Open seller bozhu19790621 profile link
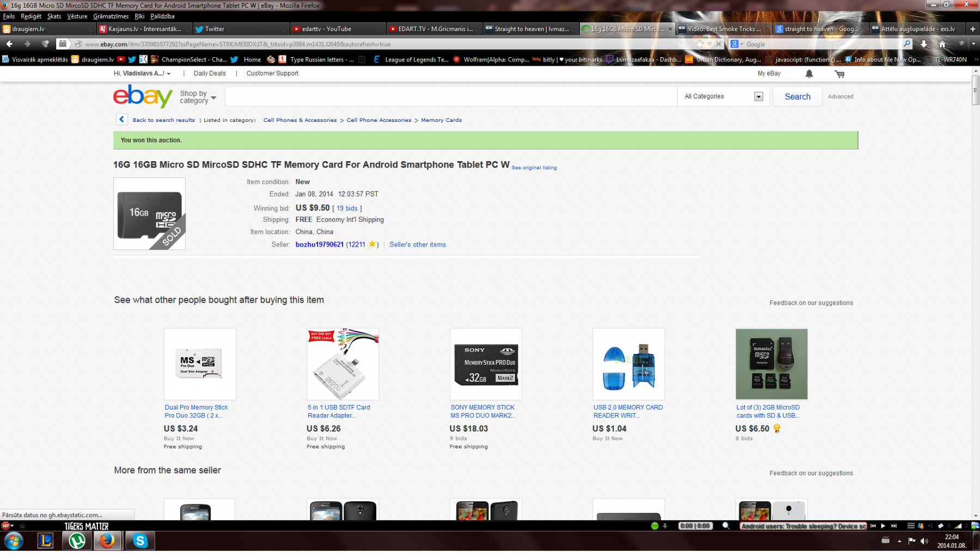 coord(320,244)
